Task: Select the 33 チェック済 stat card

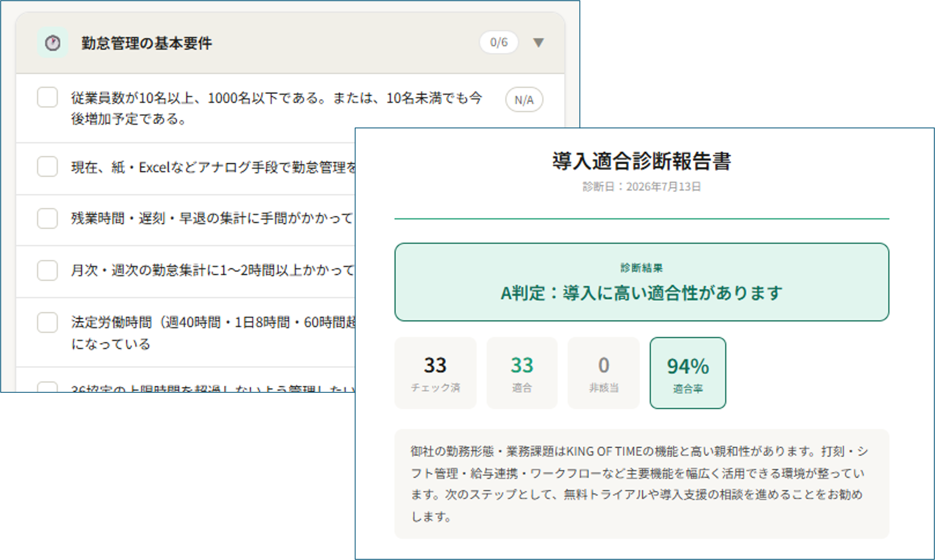Action: tap(435, 373)
